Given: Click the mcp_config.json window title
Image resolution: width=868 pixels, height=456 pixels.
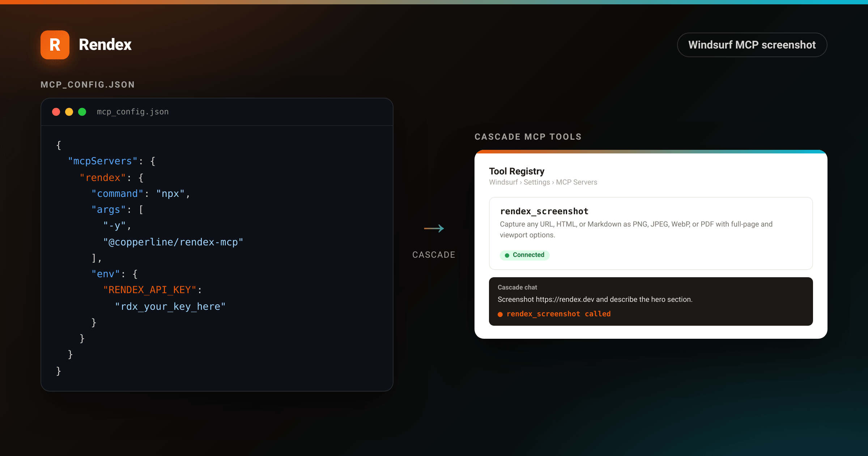Looking at the screenshot, I should (133, 112).
